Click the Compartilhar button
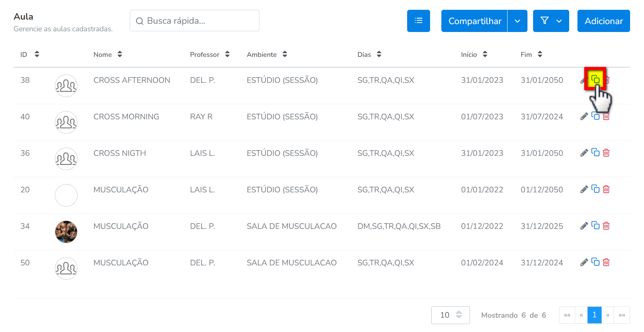Screen dimensions: 644x332 [474, 21]
